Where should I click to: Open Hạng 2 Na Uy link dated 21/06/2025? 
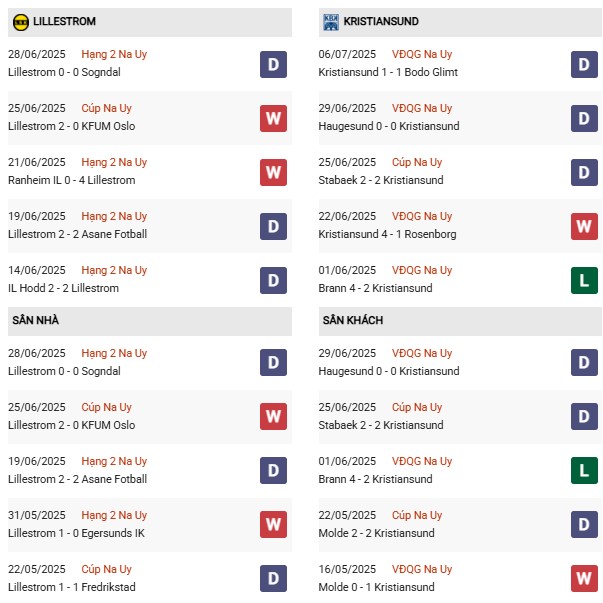(x=114, y=162)
